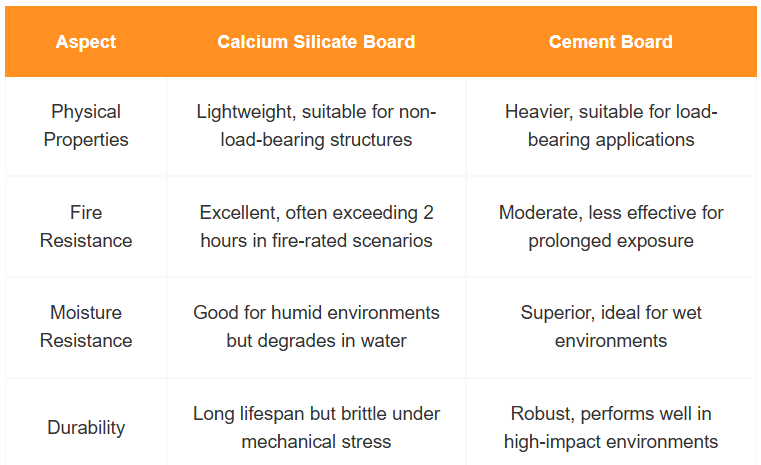Screen dimensions: 761x465
Task: Click the Cement Board column header
Action: (x=610, y=42)
